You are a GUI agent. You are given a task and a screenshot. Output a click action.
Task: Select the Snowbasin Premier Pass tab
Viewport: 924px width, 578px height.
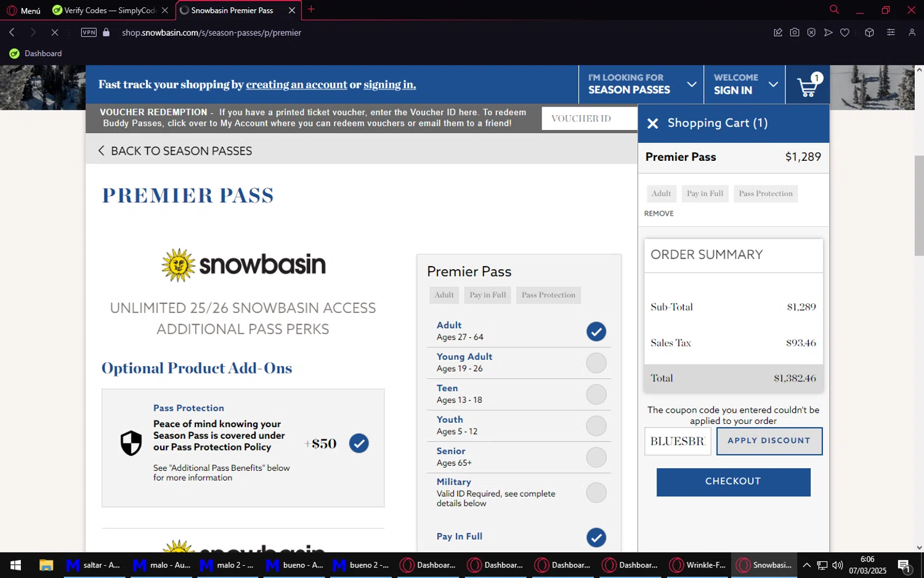231,10
